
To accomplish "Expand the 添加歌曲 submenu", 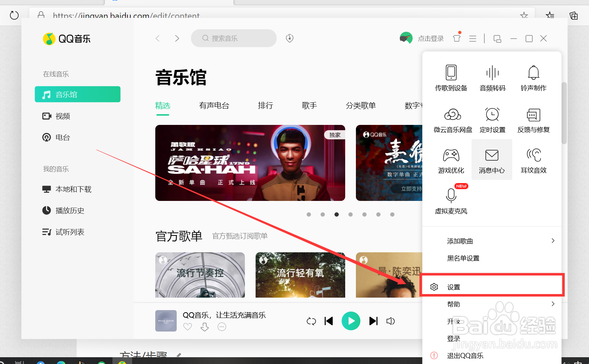I will point(460,241).
